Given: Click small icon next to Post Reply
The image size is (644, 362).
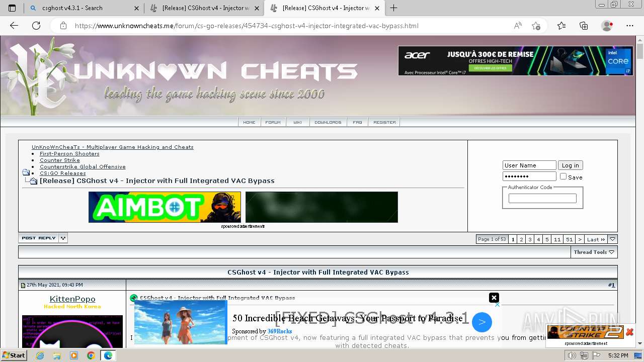Looking at the screenshot, I should 63,238.
